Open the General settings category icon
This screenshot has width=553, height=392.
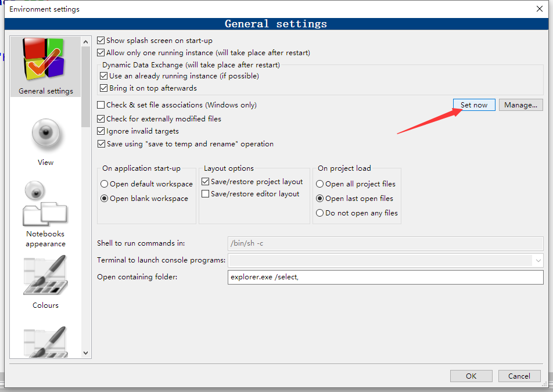coord(45,58)
